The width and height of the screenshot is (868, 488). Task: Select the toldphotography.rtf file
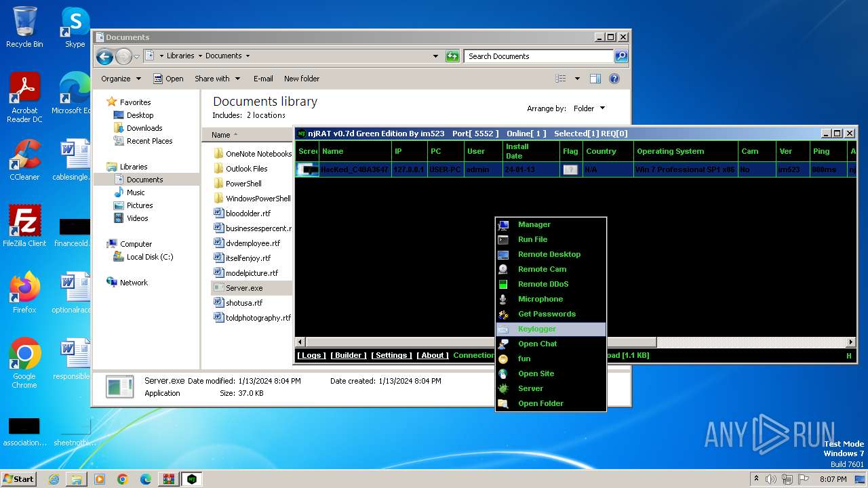pos(258,318)
